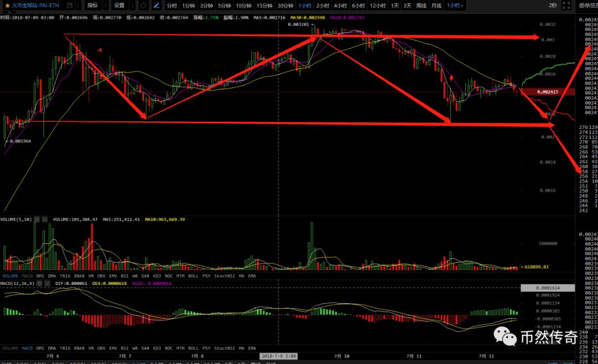Click the 0.003201 high price label
Viewport: 598px width, 364px height.
pos(298,24)
